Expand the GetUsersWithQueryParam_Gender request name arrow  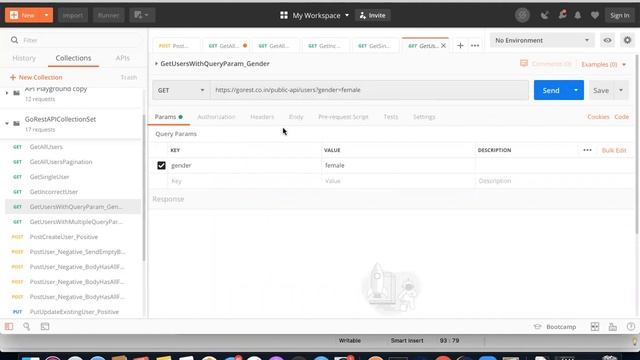coord(156,64)
